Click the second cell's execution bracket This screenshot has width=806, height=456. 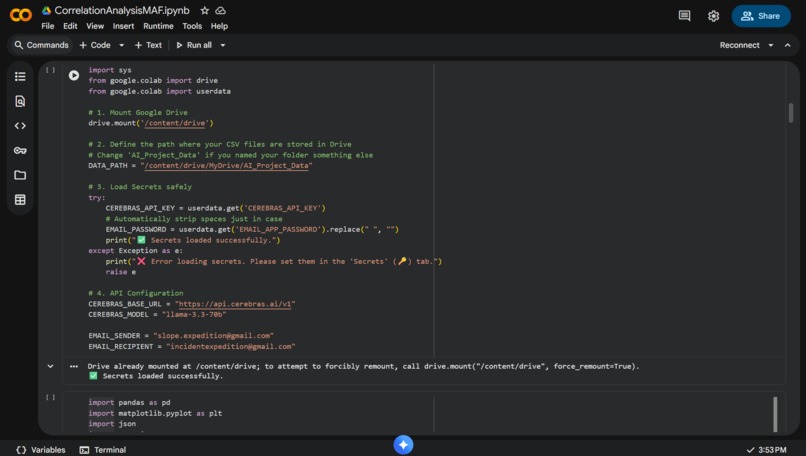(x=50, y=397)
